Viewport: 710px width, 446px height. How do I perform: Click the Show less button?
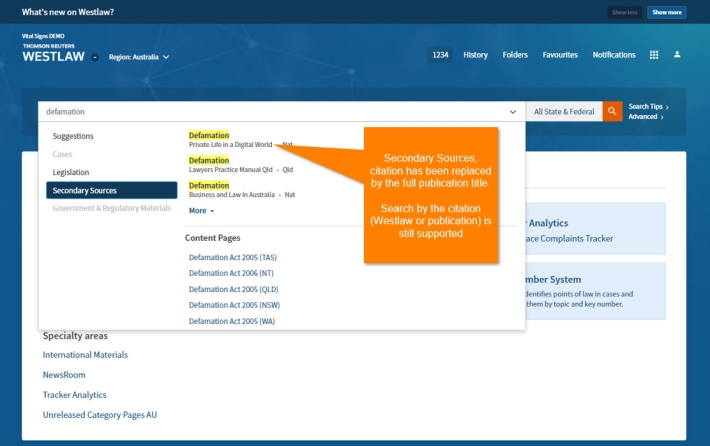pyautogui.click(x=624, y=12)
